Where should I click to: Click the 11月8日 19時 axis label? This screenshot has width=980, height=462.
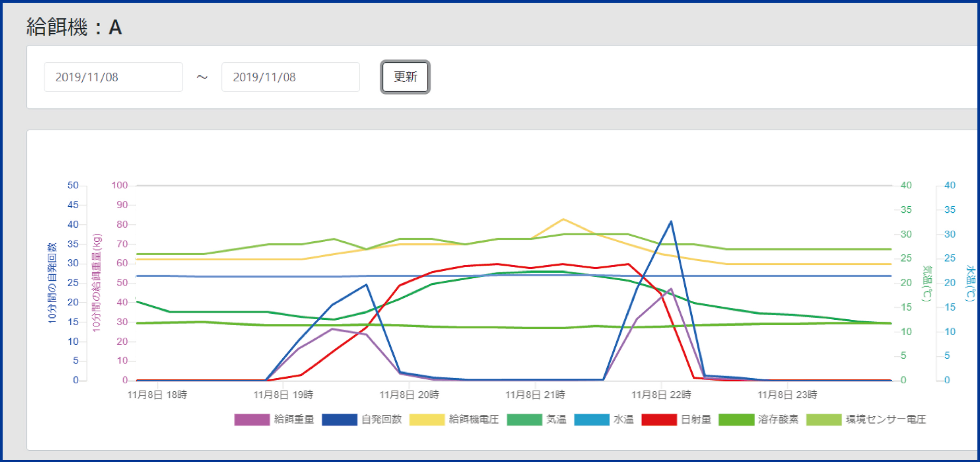[x=283, y=395]
